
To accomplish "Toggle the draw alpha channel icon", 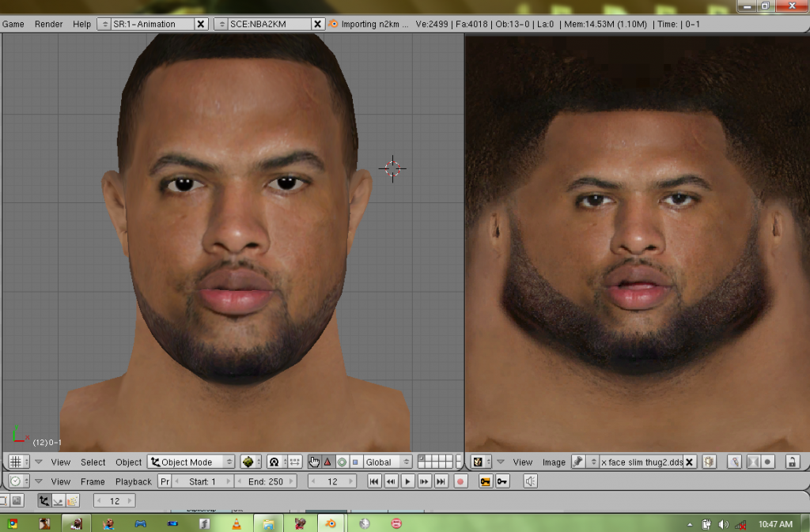I will coord(753,462).
